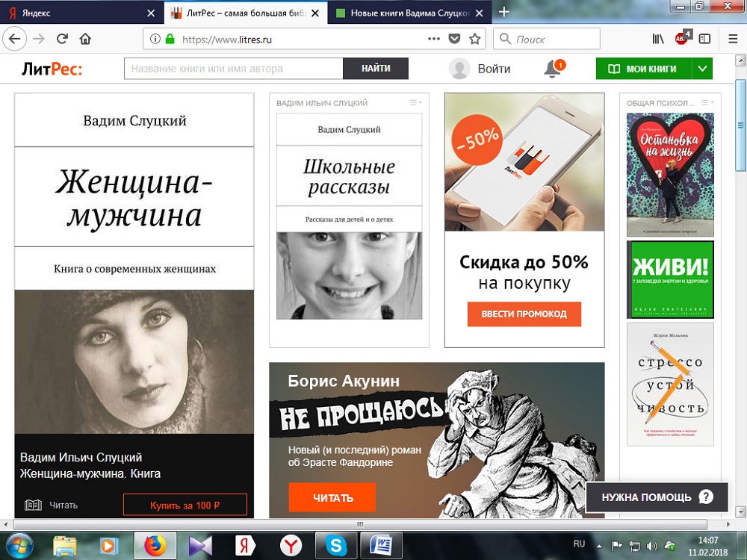
Task: Open Стрессоустойчивость book cover
Action: [670, 385]
